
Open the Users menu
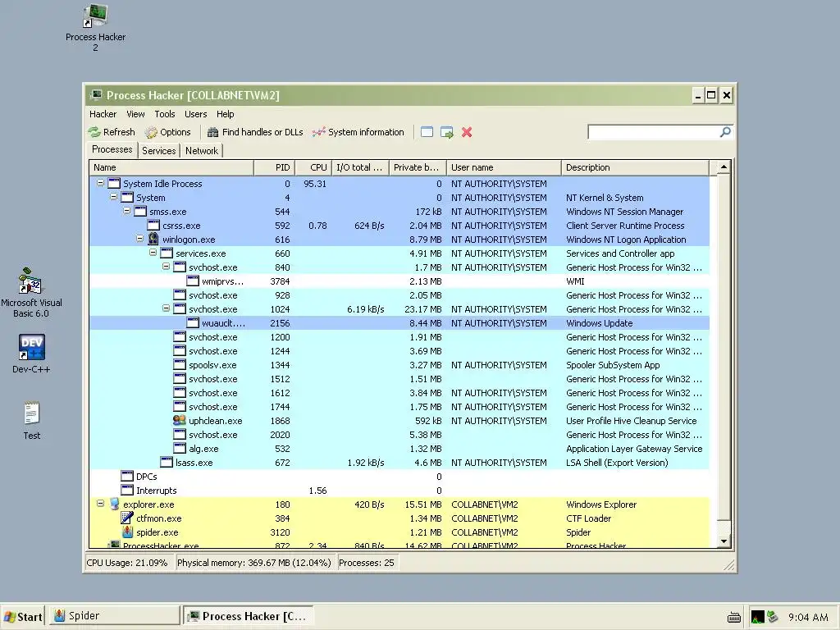[x=195, y=114]
